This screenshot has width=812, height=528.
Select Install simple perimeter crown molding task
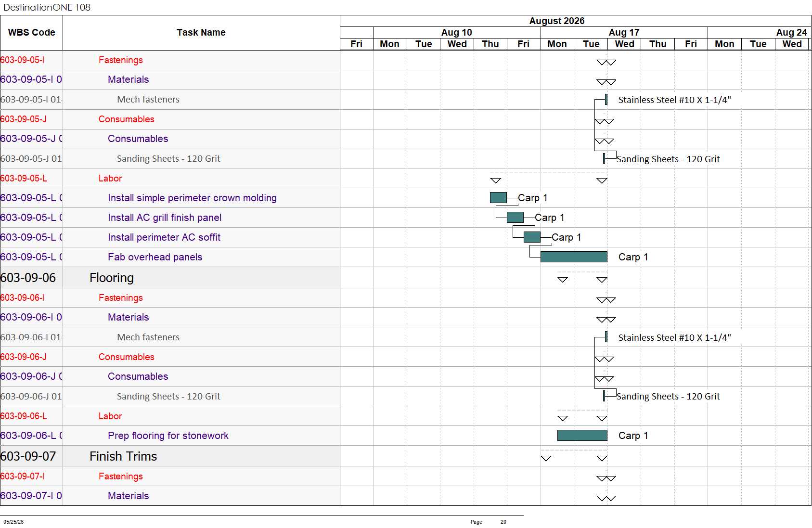192,198
